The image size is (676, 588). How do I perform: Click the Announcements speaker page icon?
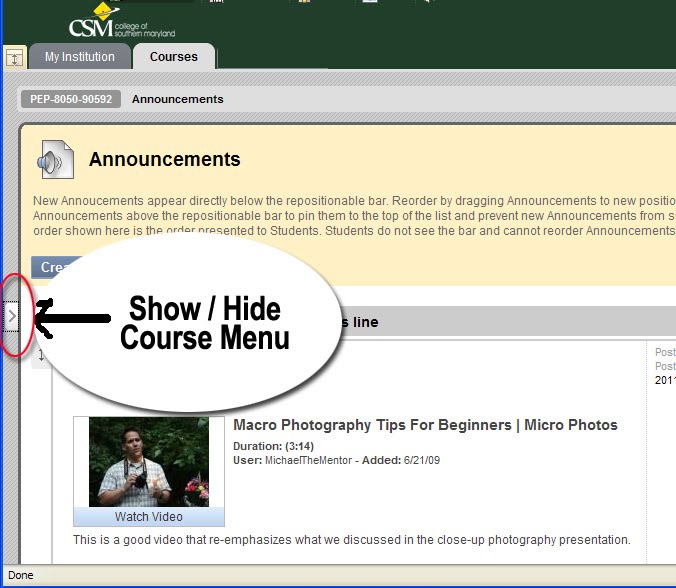point(55,159)
